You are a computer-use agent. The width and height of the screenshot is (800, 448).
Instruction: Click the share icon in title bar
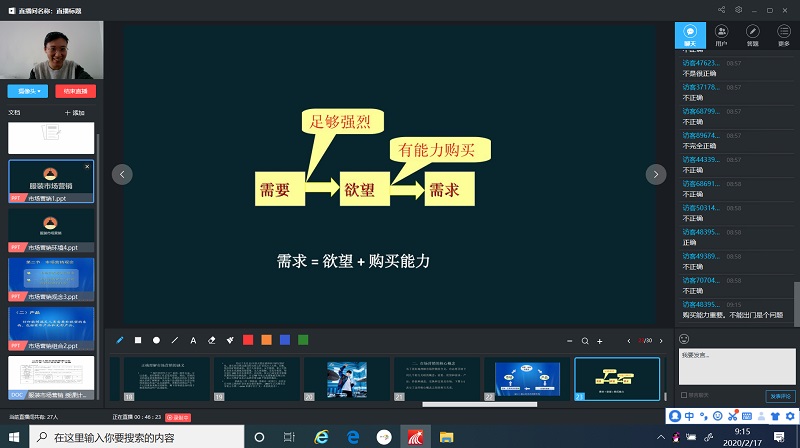(x=721, y=10)
